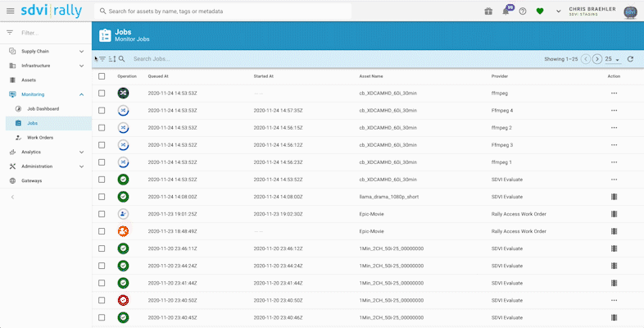Sort by the Queued At column header
The width and height of the screenshot is (644, 328).
[158, 76]
